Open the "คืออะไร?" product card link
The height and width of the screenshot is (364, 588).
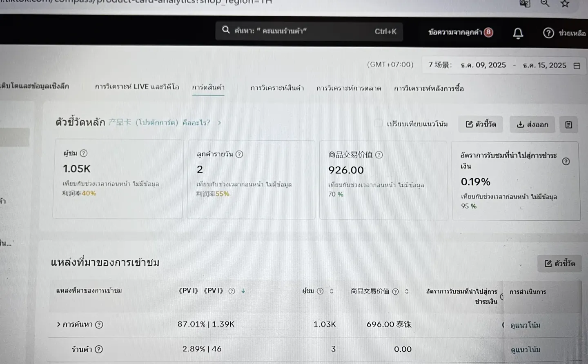click(x=196, y=122)
